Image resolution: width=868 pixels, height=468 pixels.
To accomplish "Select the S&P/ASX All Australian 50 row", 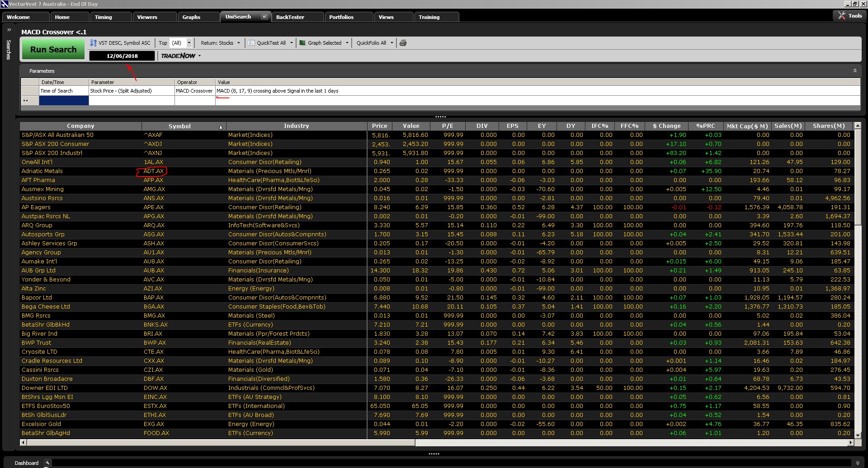I will click(x=437, y=135).
